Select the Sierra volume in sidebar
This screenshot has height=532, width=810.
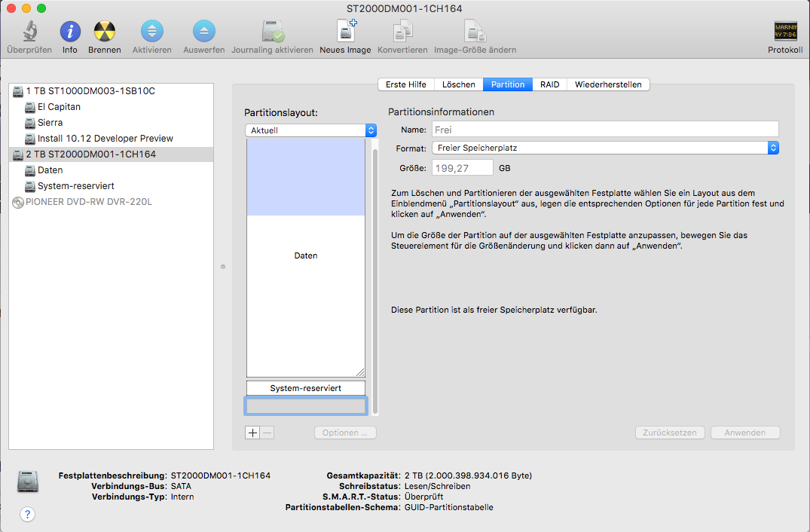coord(50,123)
